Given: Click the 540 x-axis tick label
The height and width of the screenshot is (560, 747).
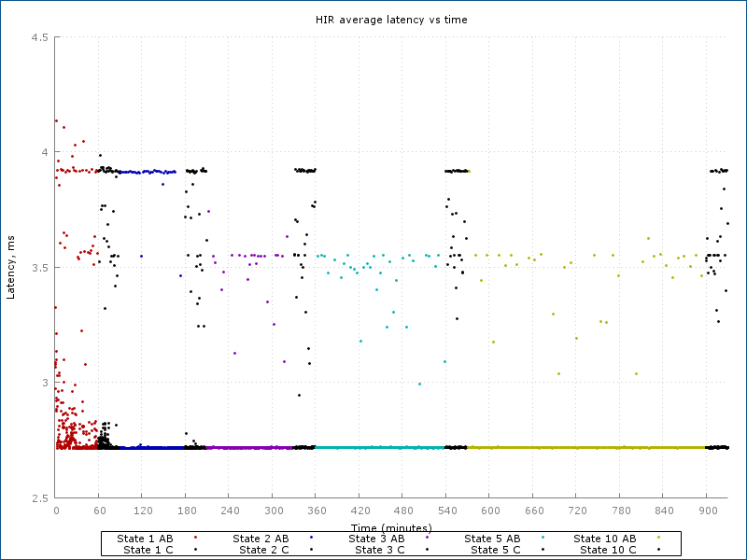Looking at the screenshot, I should pos(447,511).
